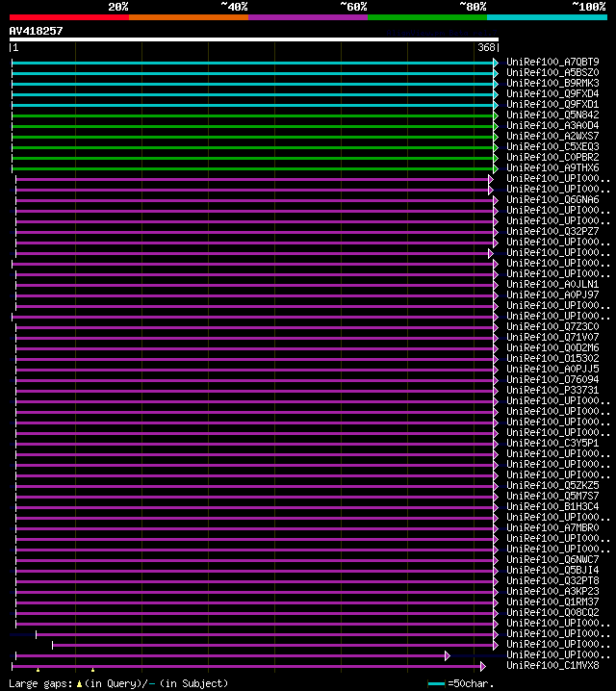The height and width of the screenshot is (691, 616).
Task: Click the "=50char." scale legend text
Action: pos(471,683)
